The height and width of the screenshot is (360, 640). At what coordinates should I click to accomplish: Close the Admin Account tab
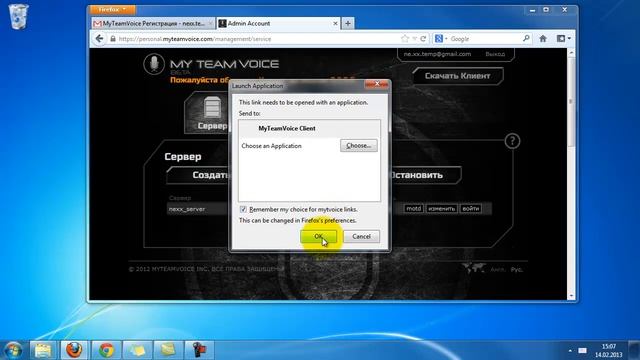335,24
